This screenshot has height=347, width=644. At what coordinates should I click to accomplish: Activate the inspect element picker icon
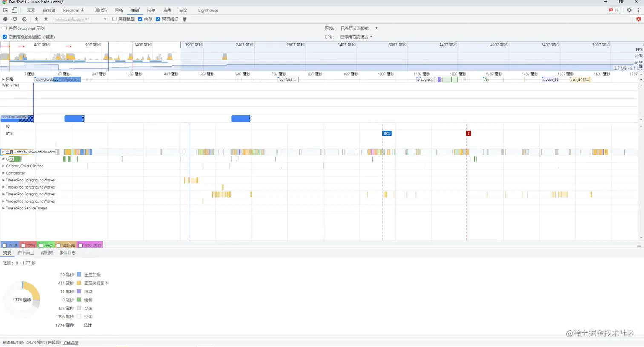[x=6, y=10]
